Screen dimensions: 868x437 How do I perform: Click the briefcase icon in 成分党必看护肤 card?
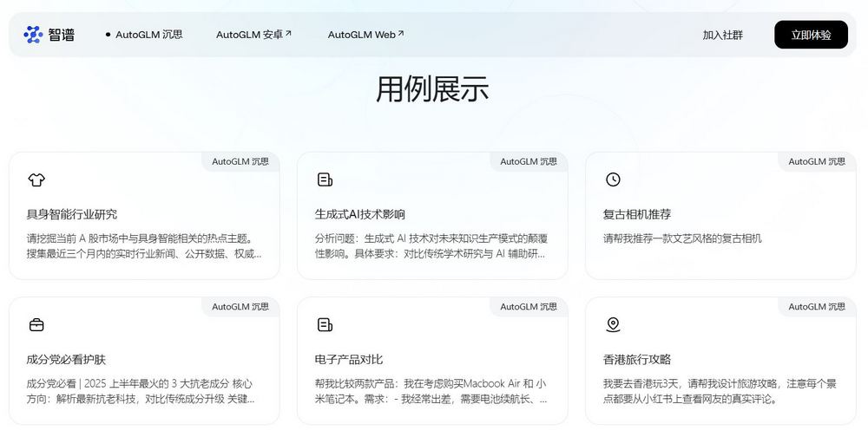(36, 324)
